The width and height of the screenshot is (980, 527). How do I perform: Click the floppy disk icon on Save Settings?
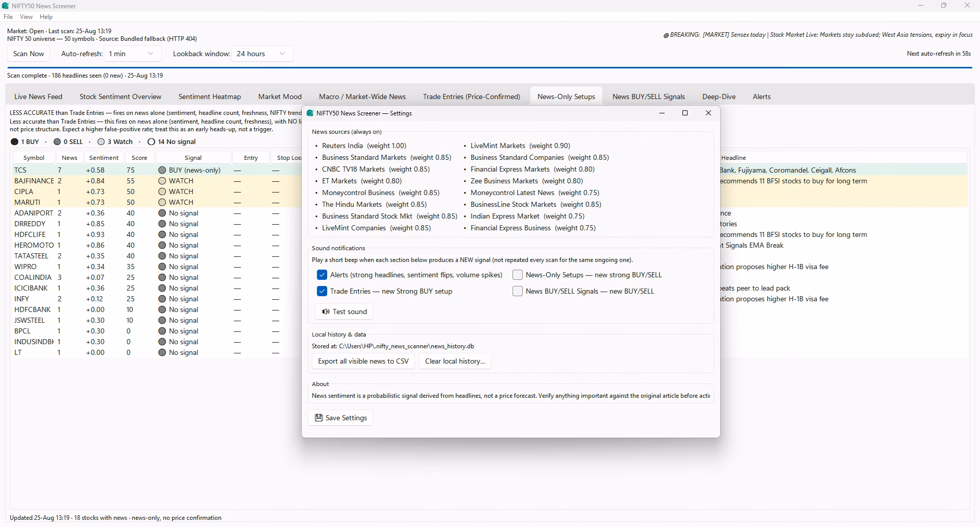click(x=318, y=418)
